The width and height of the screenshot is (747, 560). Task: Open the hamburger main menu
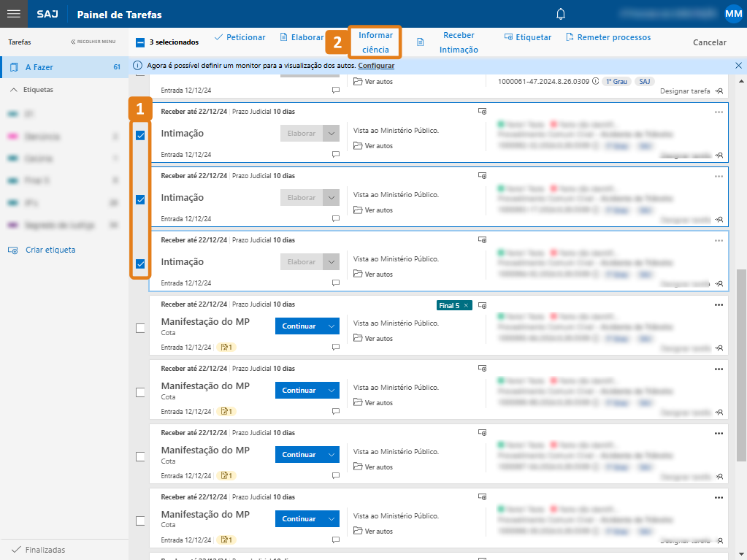13,15
